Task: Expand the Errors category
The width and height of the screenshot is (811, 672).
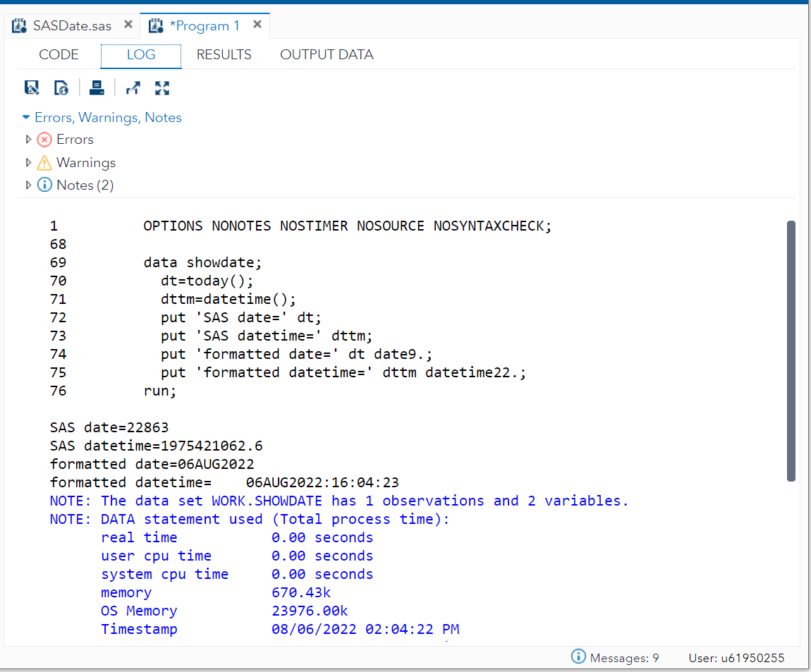Action: click(x=28, y=139)
